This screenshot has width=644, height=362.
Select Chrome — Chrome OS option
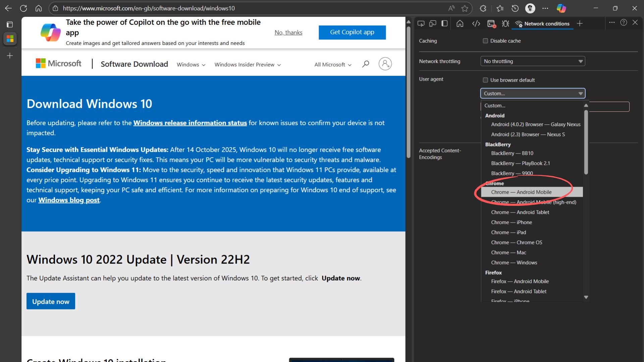click(x=532, y=242)
